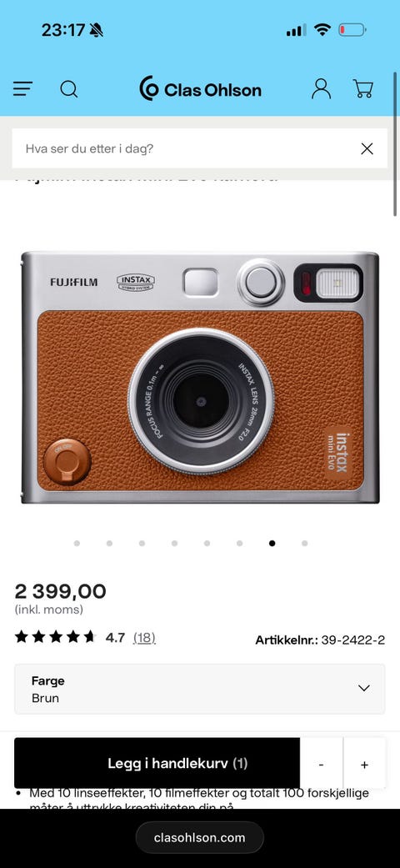Decrease quantity with minus button
The image size is (400, 868).
coord(322,764)
